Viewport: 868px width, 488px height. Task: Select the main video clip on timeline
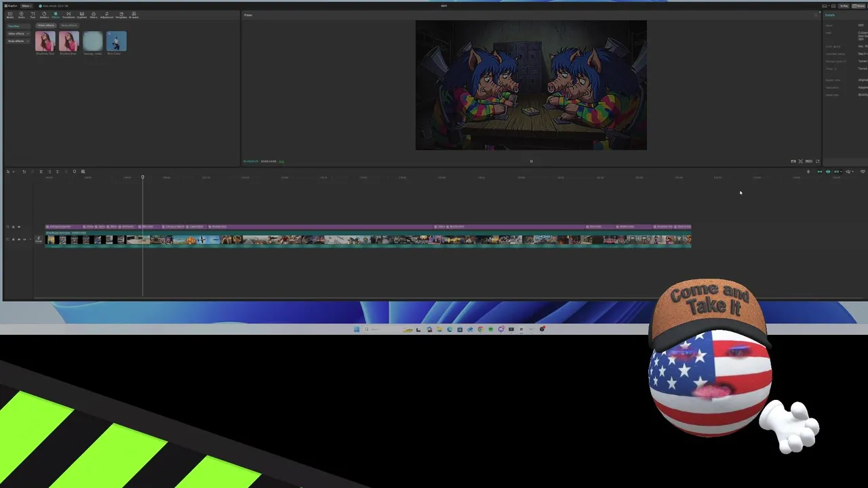(x=368, y=239)
